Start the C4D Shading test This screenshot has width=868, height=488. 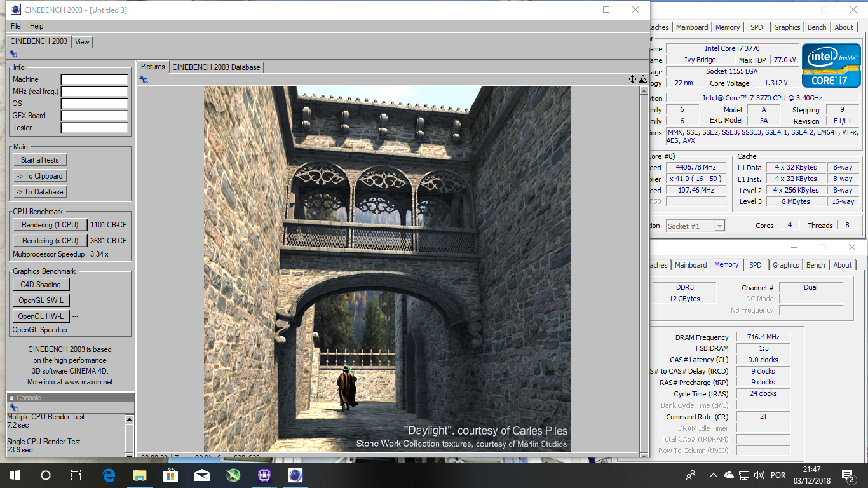[41, 285]
